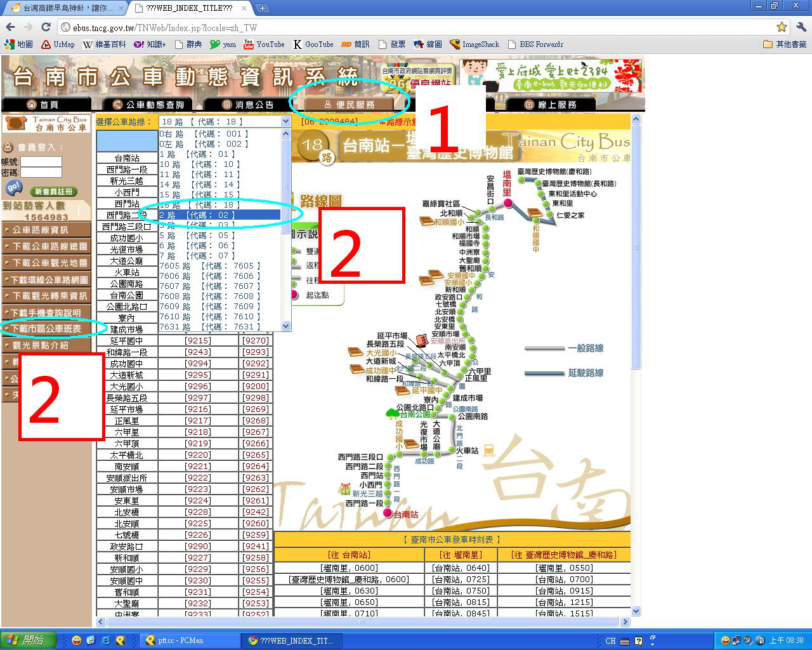Open a new tab with the plus button
The width and height of the screenshot is (812, 650).
pyautogui.click(x=262, y=8)
